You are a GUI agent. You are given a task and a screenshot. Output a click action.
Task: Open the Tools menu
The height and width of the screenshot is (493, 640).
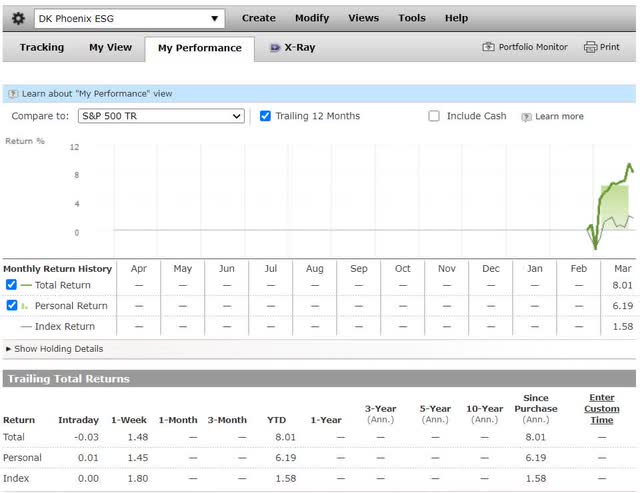(412, 18)
